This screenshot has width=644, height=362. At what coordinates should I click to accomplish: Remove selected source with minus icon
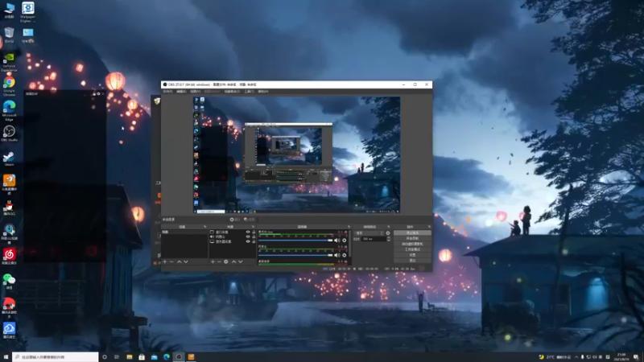pos(219,261)
